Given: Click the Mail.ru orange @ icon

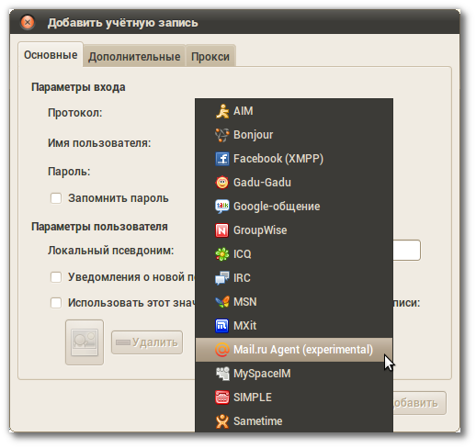Looking at the screenshot, I should tap(222, 350).
